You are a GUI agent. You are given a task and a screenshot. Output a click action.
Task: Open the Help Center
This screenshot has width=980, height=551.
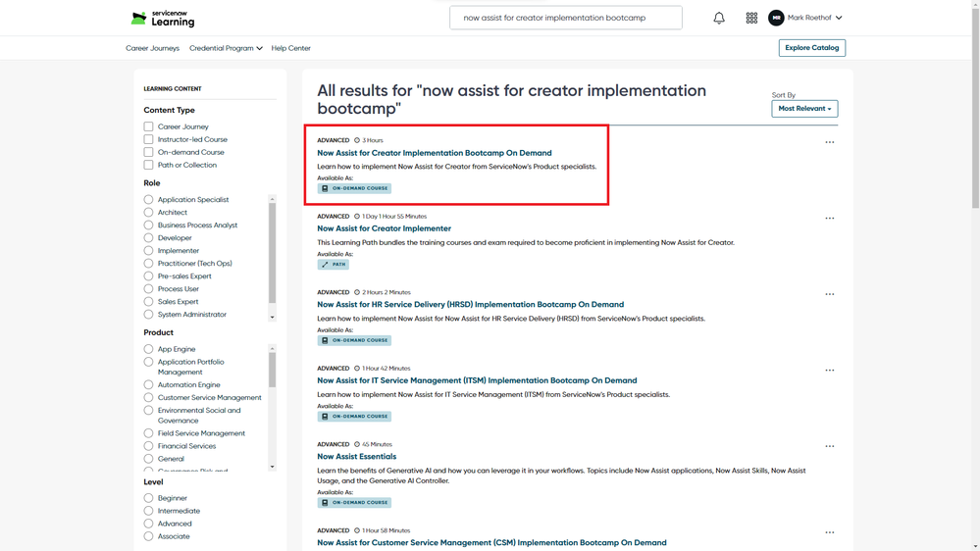[x=290, y=48]
